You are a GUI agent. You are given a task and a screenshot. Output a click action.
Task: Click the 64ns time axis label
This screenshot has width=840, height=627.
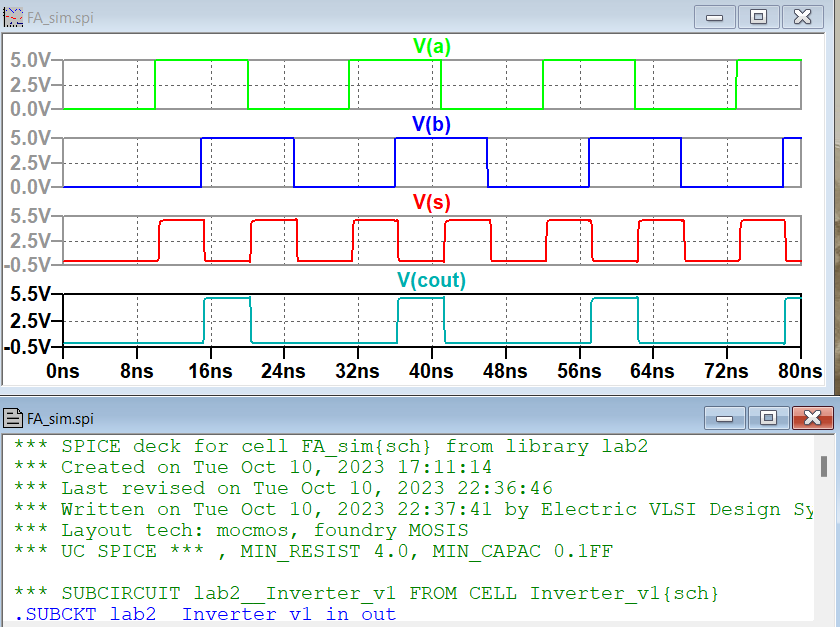652,371
